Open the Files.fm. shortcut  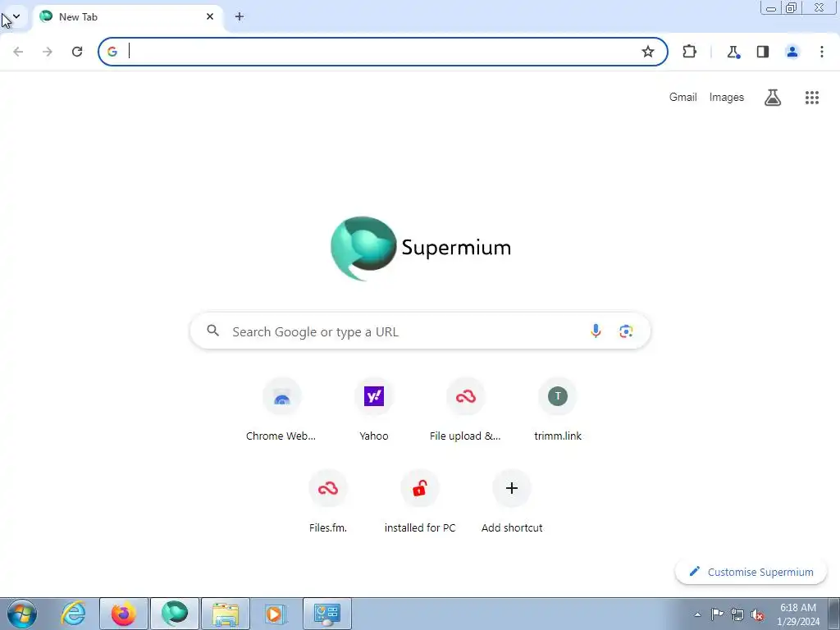[x=328, y=501]
